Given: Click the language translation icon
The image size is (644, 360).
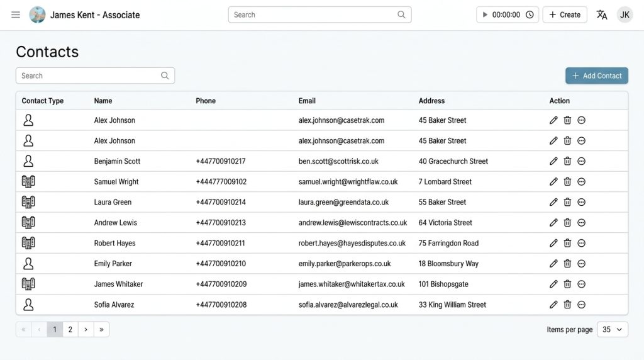Looking at the screenshot, I should pos(602,14).
